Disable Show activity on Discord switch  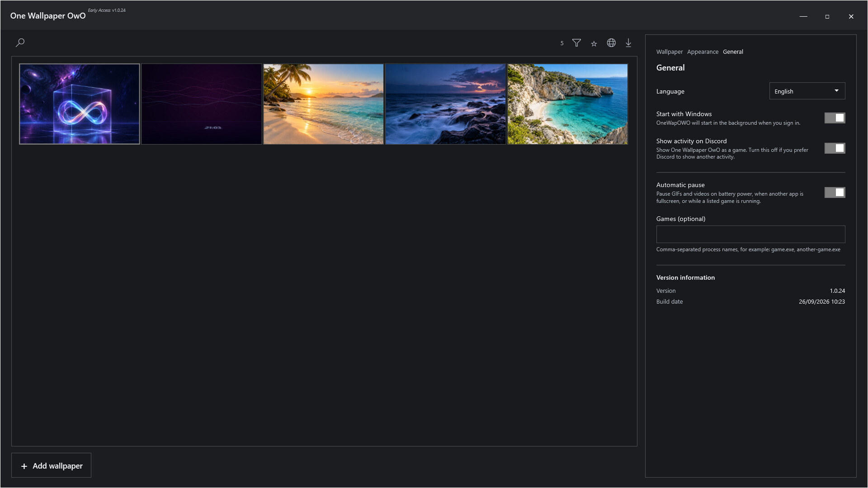(x=835, y=148)
